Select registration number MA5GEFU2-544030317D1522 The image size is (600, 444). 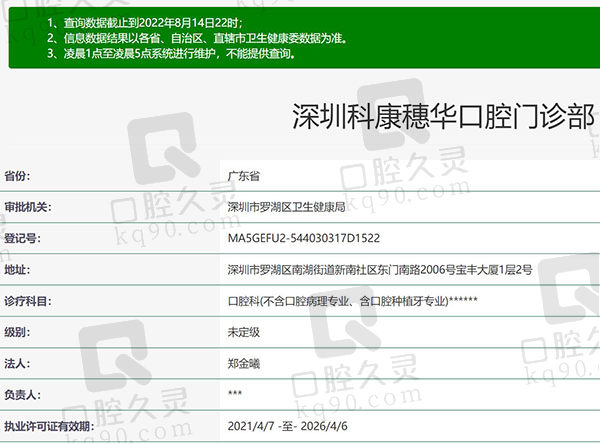point(304,238)
